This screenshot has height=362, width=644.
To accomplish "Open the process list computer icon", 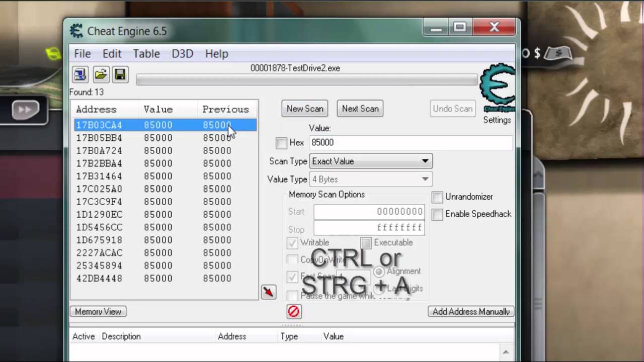I will click(x=80, y=75).
